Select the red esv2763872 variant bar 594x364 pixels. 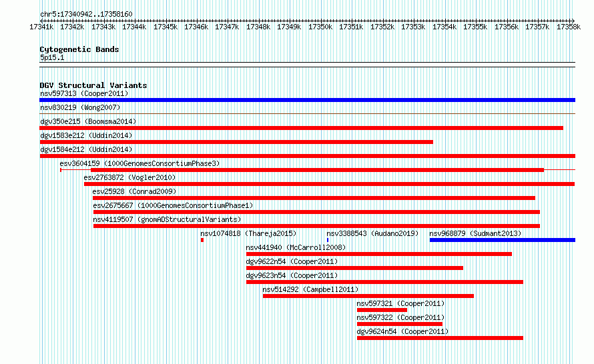tap(329, 184)
